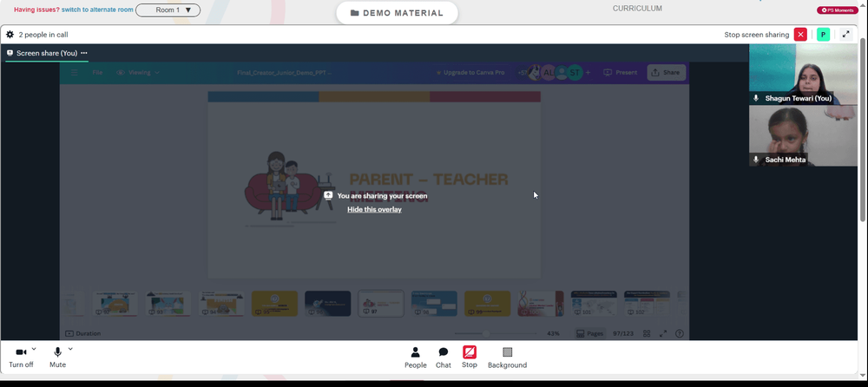This screenshot has width=868, height=387.
Task: Select page 100 thumbnail
Action: pyautogui.click(x=540, y=304)
